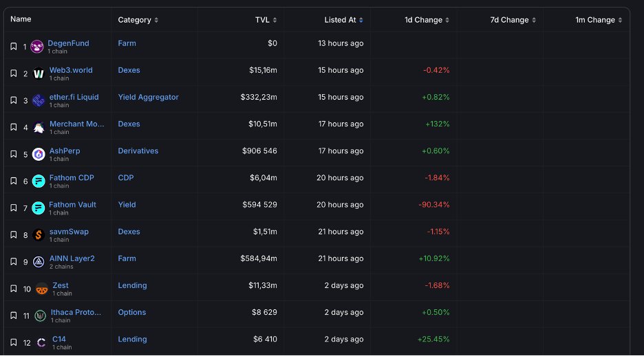Screen dimensions: 644x356
Task: Click the Web3.world logo icon
Action: [x=39, y=74]
